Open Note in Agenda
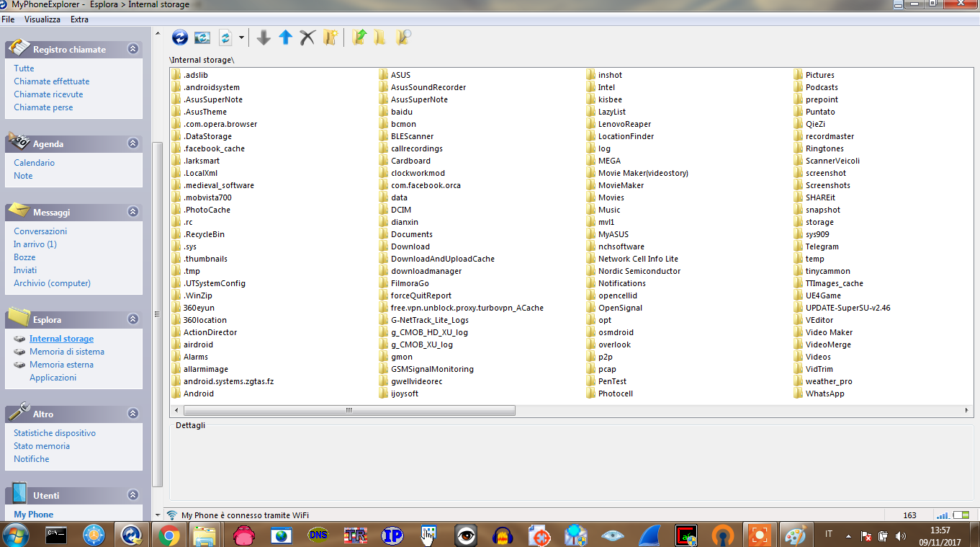 pyautogui.click(x=23, y=176)
